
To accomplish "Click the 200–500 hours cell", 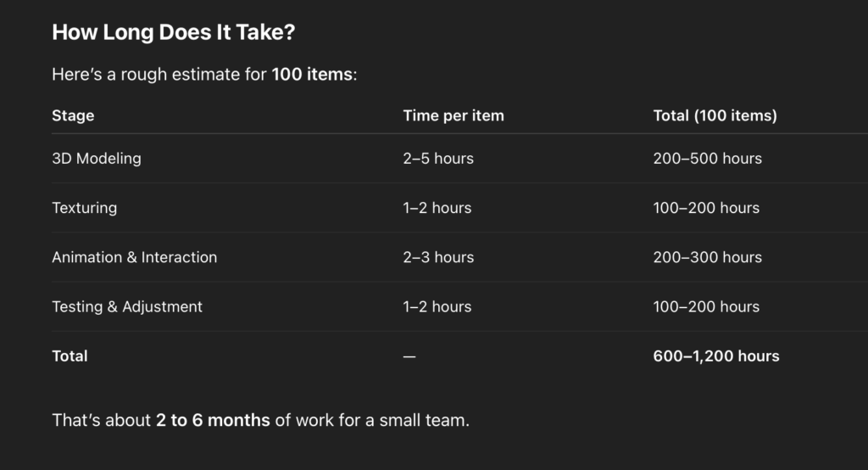I will tap(708, 159).
